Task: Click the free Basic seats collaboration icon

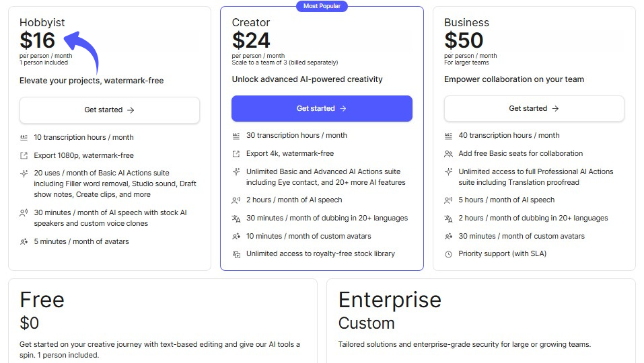Action: click(449, 154)
